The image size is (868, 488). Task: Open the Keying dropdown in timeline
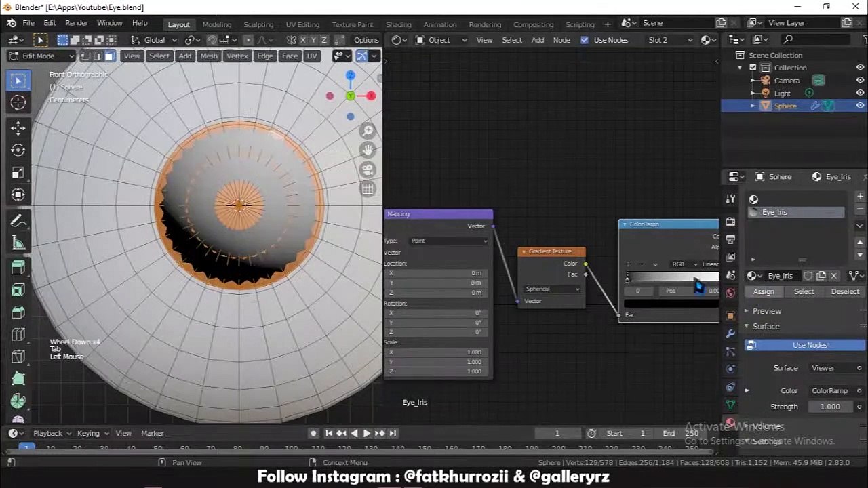(92, 433)
